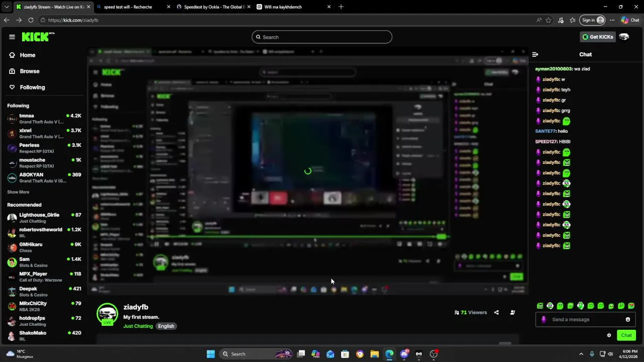Open ShakoMako IRL channel
This screenshot has width=644, height=362.
pyautogui.click(x=44, y=336)
